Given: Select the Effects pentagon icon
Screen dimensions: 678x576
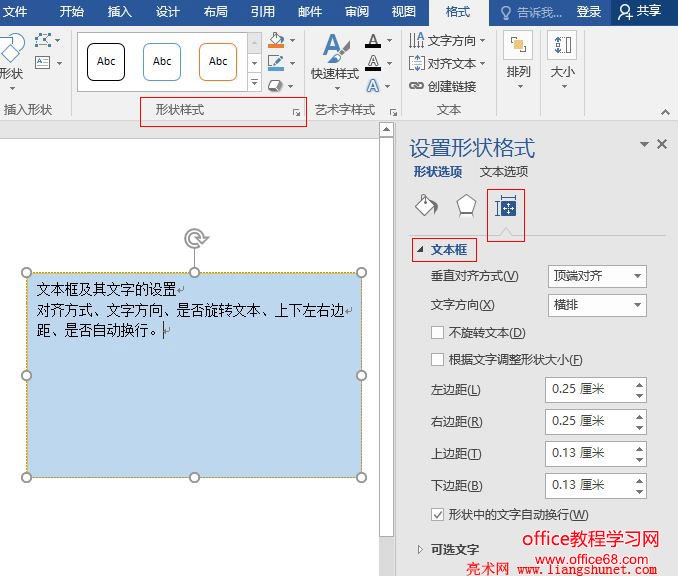Looking at the screenshot, I should click(x=466, y=206).
